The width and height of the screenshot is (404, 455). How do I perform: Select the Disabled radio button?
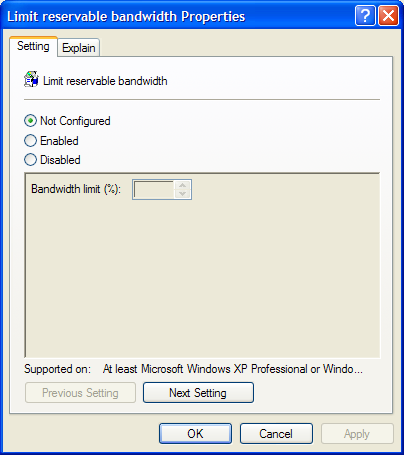[x=30, y=160]
